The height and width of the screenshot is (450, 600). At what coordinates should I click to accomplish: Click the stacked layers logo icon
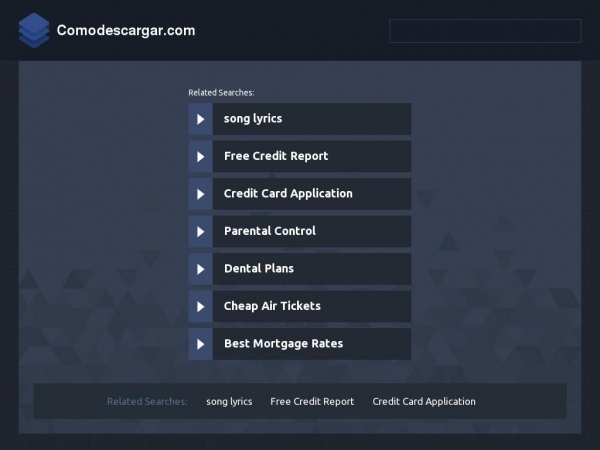(x=34, y=31)
